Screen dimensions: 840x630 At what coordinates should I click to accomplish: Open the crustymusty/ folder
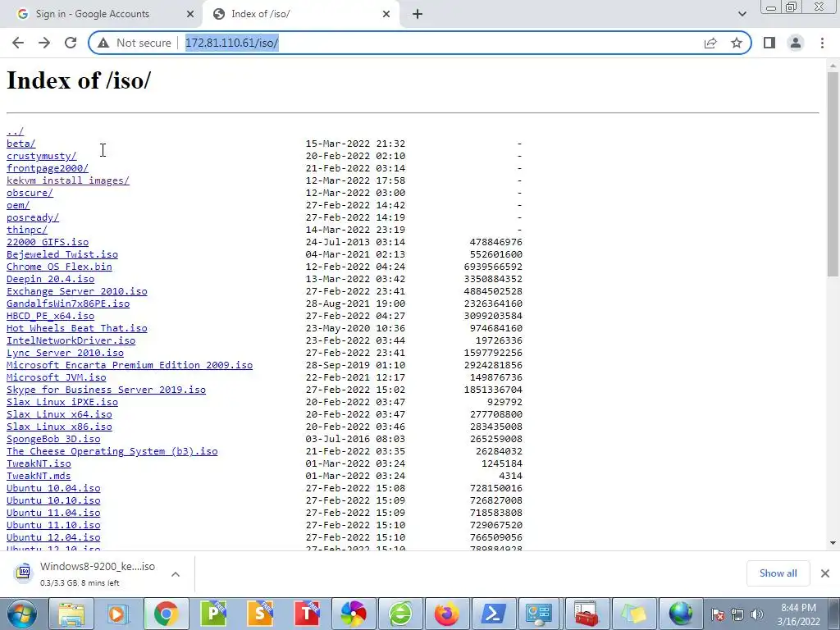41,156
